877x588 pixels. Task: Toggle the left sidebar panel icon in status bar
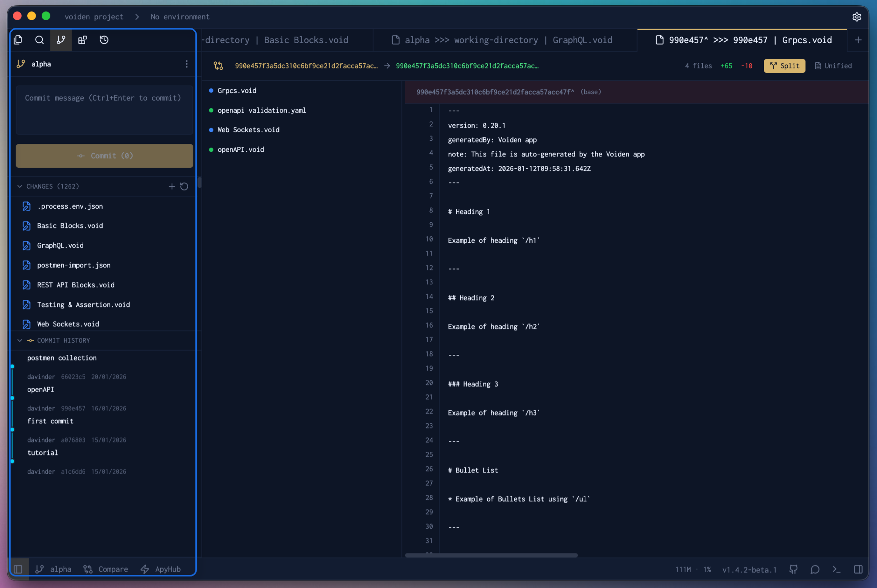tap(18, 569)
